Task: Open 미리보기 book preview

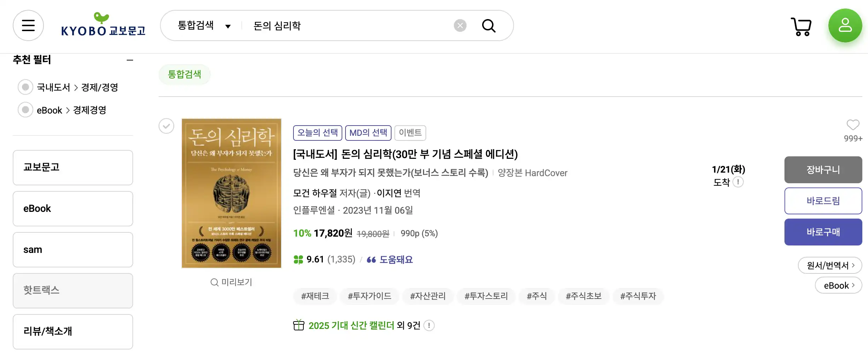Action: coord(231,282)
